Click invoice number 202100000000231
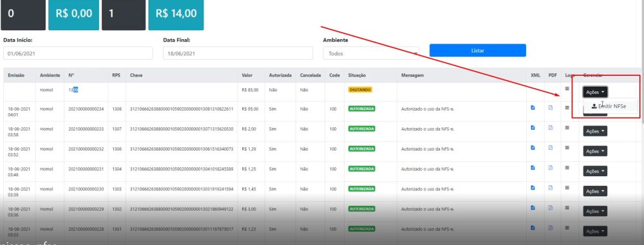 click(x=86, y=169)
